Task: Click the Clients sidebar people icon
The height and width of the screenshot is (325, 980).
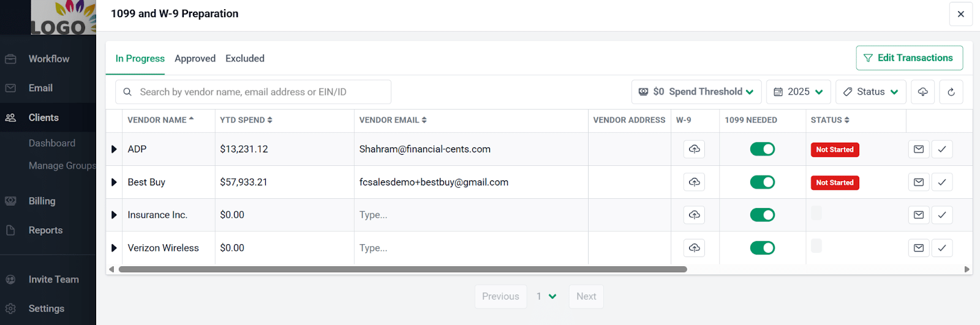Action: click(10, 118)
